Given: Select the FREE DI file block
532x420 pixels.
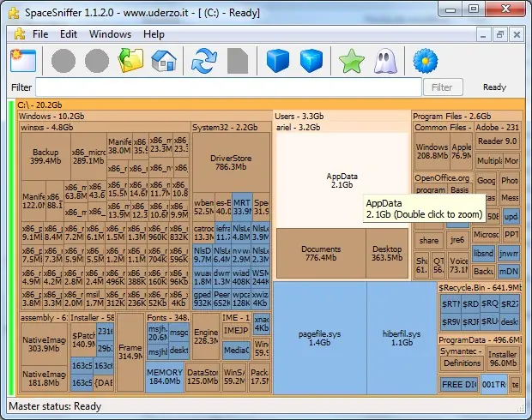Looking at the screenshot, I should click(x=459, y=385).
